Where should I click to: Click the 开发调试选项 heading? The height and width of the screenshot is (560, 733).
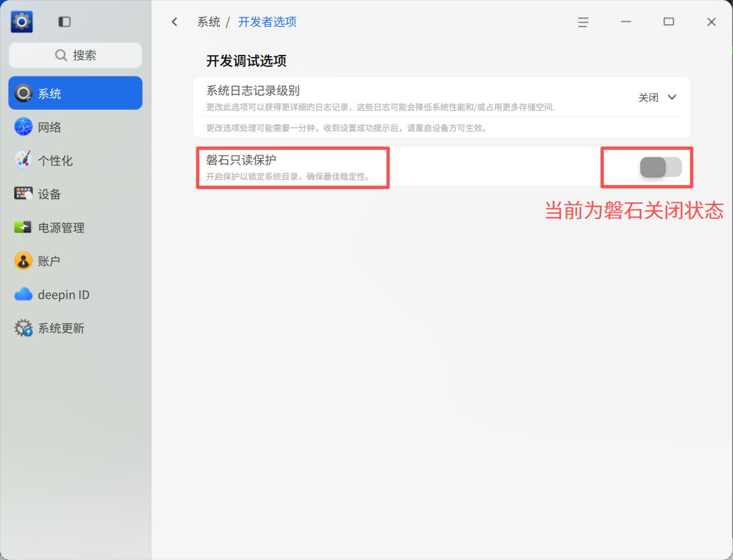pyautogui.click(x=247, y=61)
